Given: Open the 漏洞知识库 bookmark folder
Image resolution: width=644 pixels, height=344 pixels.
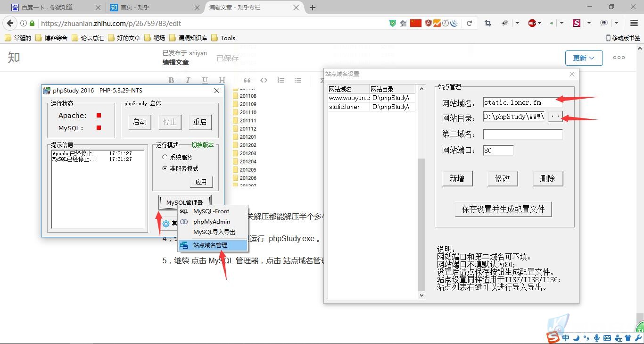Looking at the screenshot, I should tap(188, 38).
